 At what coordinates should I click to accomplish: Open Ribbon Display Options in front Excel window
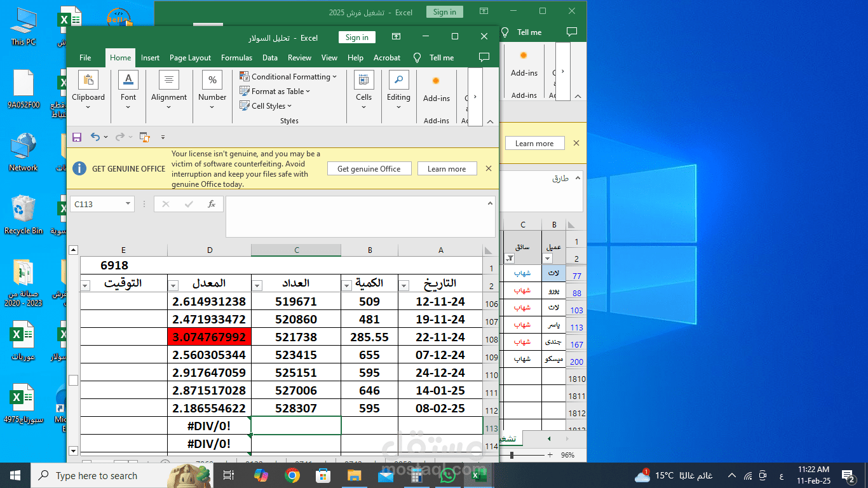pyautogui.click(x=396, y=37)
